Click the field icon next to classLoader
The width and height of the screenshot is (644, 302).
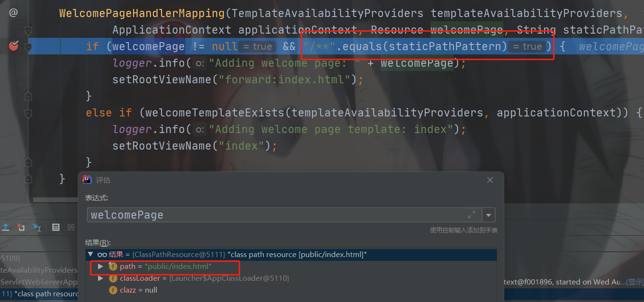(113, 278)
